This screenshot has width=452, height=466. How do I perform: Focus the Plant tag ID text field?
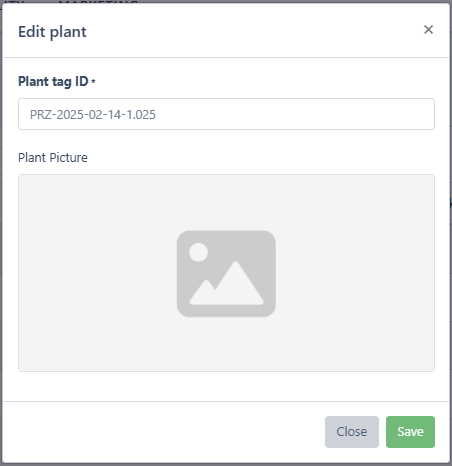click(226, 114)
